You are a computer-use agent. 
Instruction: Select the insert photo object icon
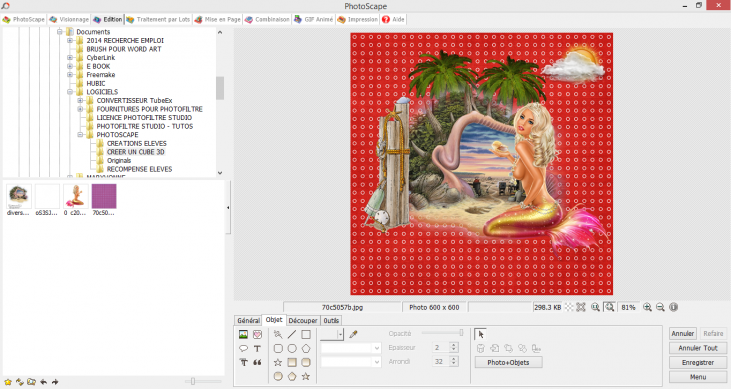click(243, 334)
